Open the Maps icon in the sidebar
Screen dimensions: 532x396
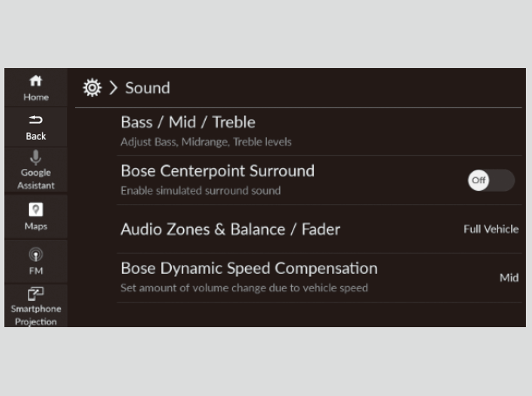point(36,209)
